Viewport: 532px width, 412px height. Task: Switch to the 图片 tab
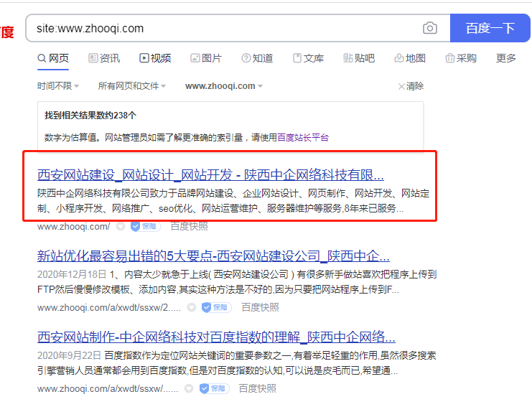pyautogui.click(x=206, y=58)
